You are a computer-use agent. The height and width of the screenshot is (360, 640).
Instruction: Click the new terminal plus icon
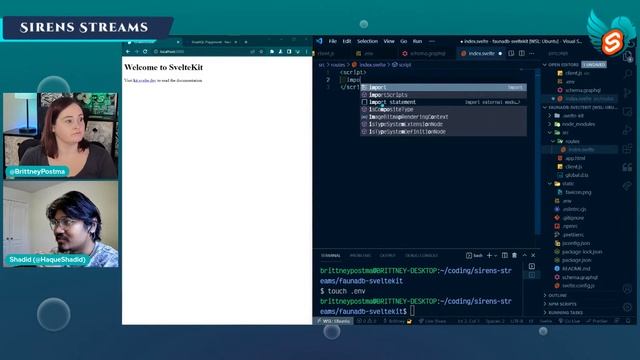coord(489,256)
